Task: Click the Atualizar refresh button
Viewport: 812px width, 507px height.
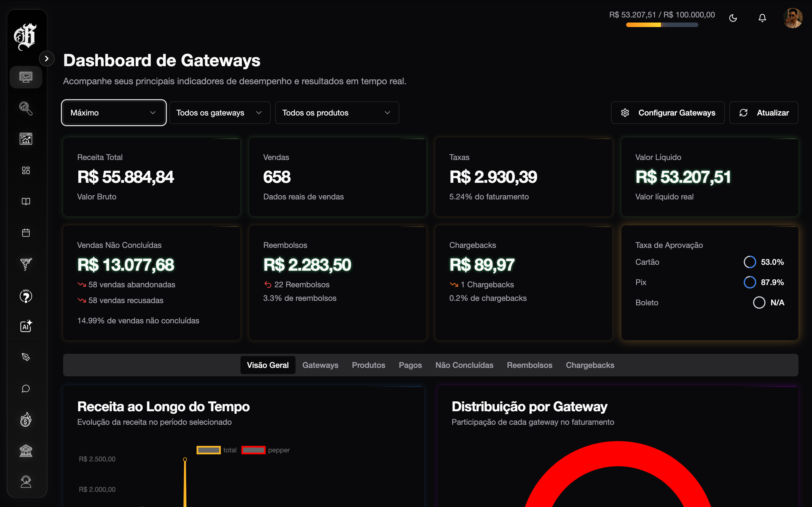Action: (x=764, y=113)
